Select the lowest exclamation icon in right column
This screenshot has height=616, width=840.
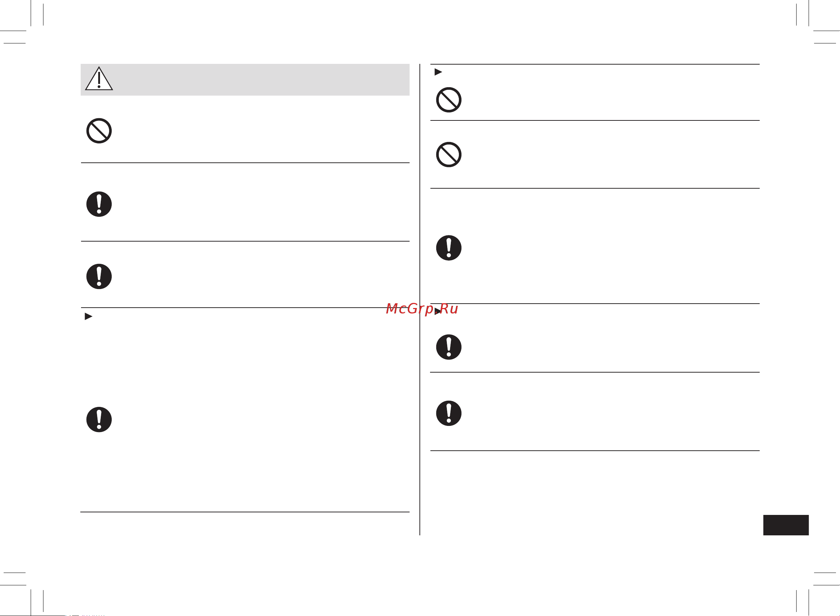[x=449, y=413]
